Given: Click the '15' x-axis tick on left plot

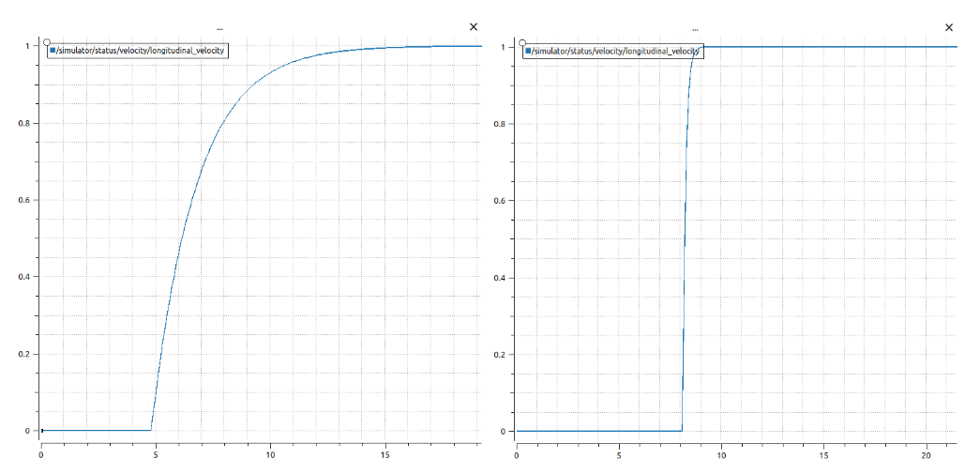Looking at the screenshot, I should click(x=384, y=455).
